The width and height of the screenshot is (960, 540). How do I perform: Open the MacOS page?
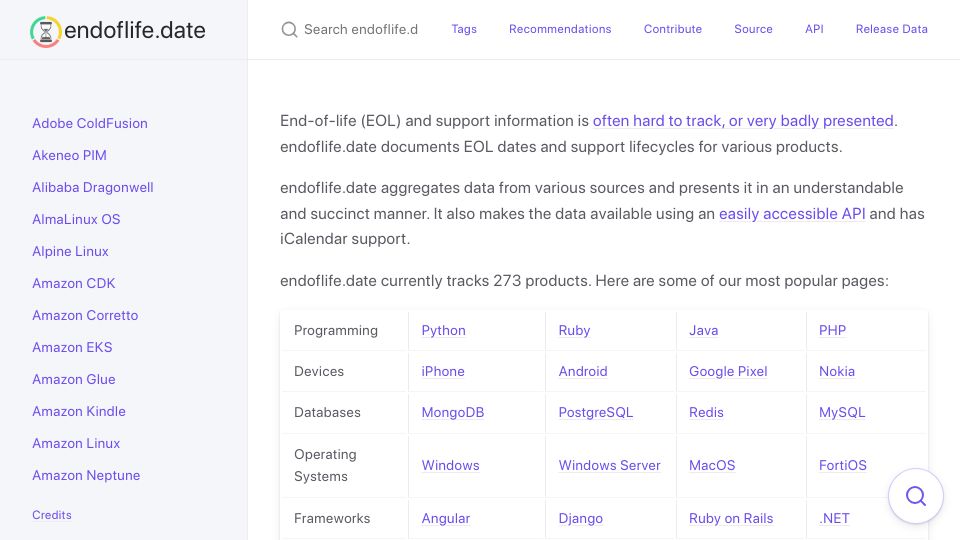712,465
